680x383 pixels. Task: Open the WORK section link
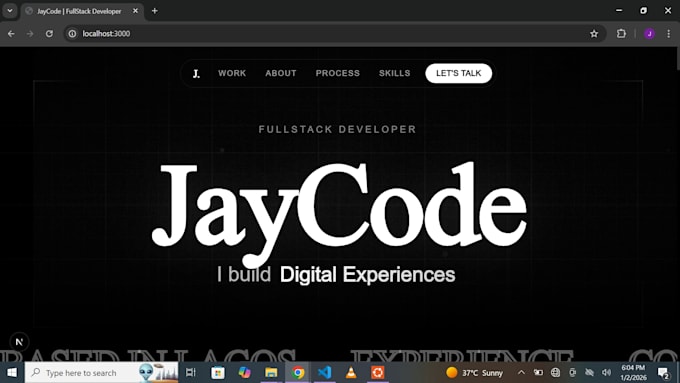tap(232, 73)
